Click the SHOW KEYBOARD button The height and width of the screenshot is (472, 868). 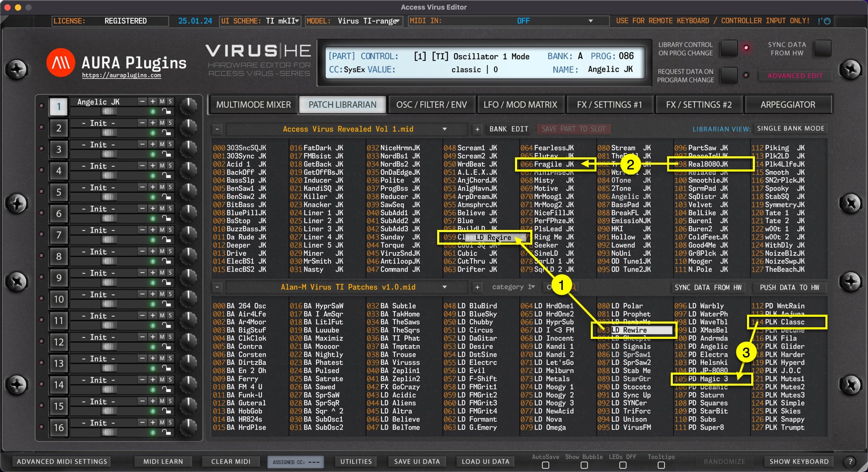tap(799, 461)
